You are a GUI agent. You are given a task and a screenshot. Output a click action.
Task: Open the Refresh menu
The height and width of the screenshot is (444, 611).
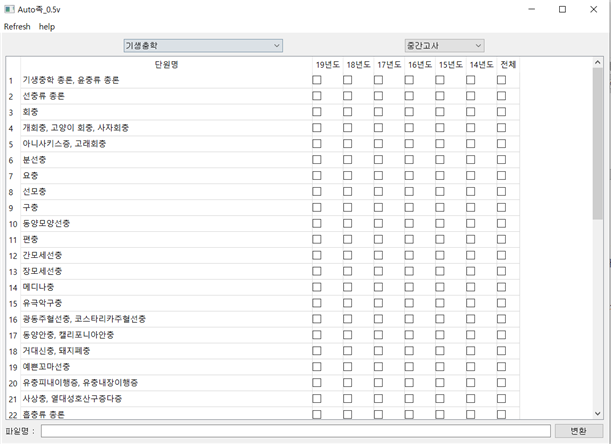tap(17, 27)
